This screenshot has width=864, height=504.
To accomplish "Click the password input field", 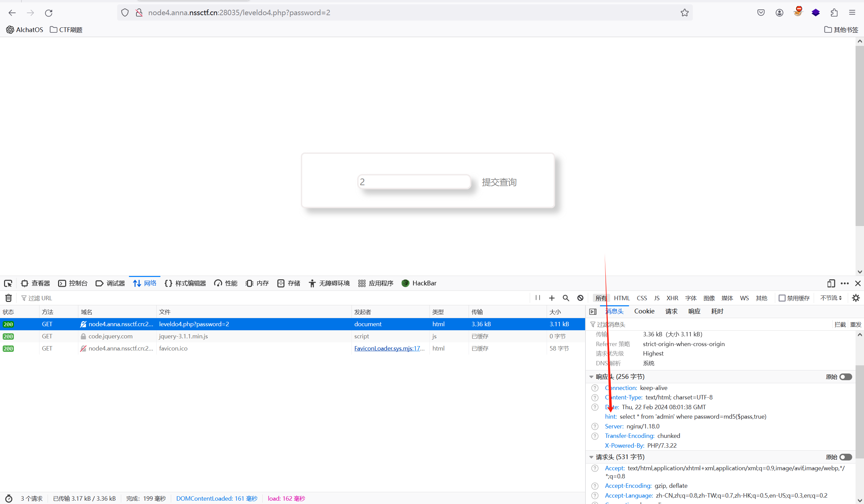I will [x=414, y=182].
